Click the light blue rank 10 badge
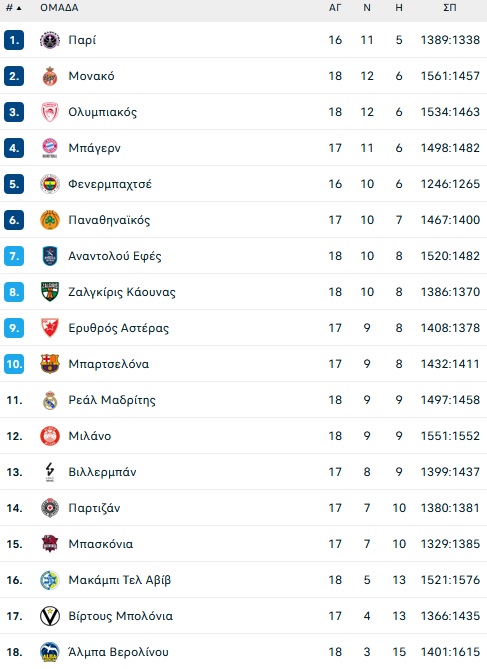487x669 pixels. (14, 364)
